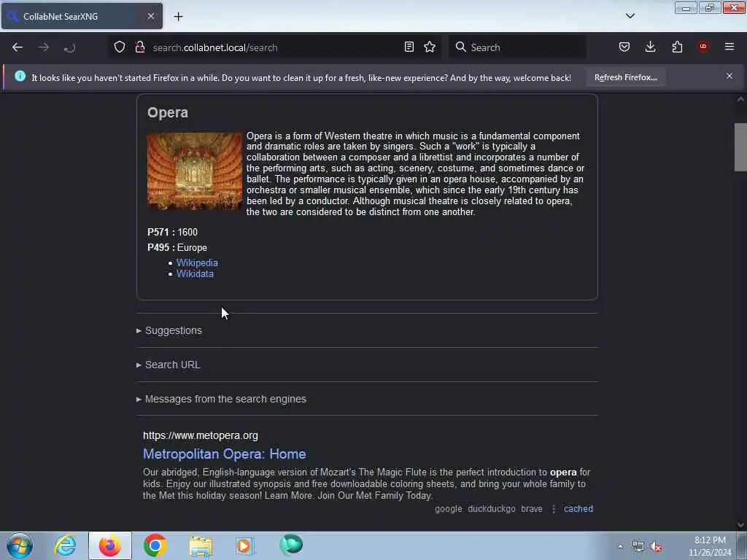Go back using the back arrow
The image size is (747, 560).
click(x=18, y=47)
